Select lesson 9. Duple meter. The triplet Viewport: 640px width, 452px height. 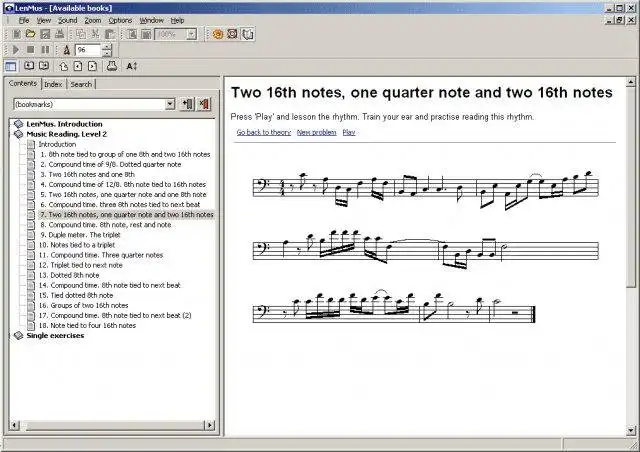(80, 235)
